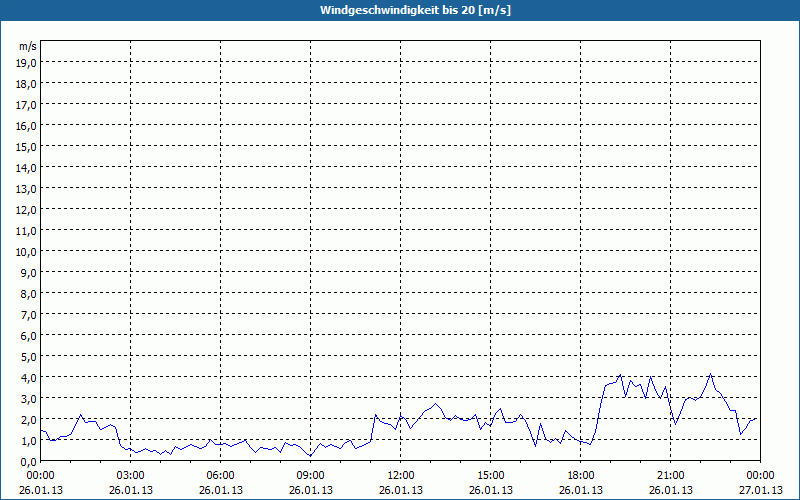Pick the 14,0 y-axis label

point(26,167)
